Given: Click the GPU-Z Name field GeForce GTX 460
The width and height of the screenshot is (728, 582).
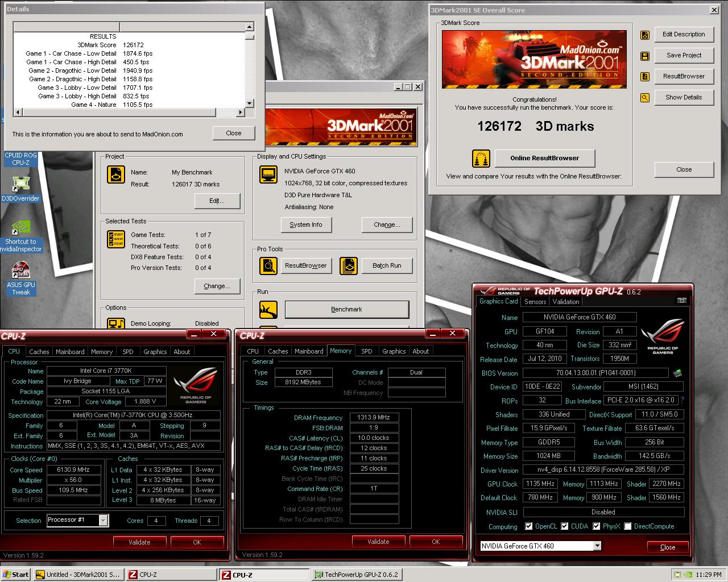Looking at the screenshot, I should coord(580,317).
